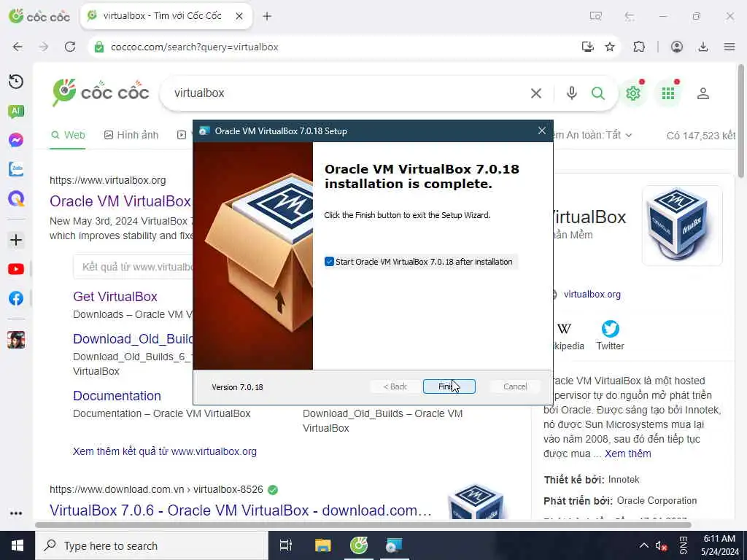Screen dimensions: 747x560
Task: Open History from browser sidebar
Action: pyautogui.click(x=16, y=82)
